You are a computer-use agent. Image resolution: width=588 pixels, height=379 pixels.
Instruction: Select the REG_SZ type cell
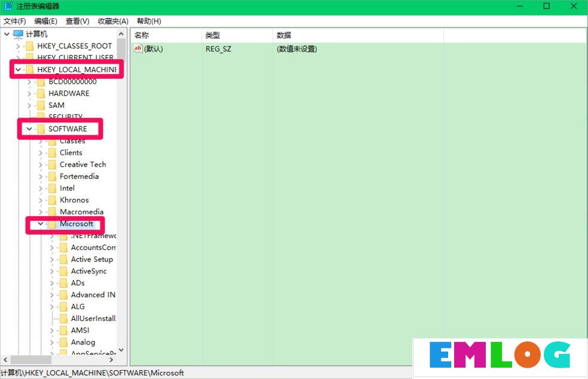(x=218, y=49)
